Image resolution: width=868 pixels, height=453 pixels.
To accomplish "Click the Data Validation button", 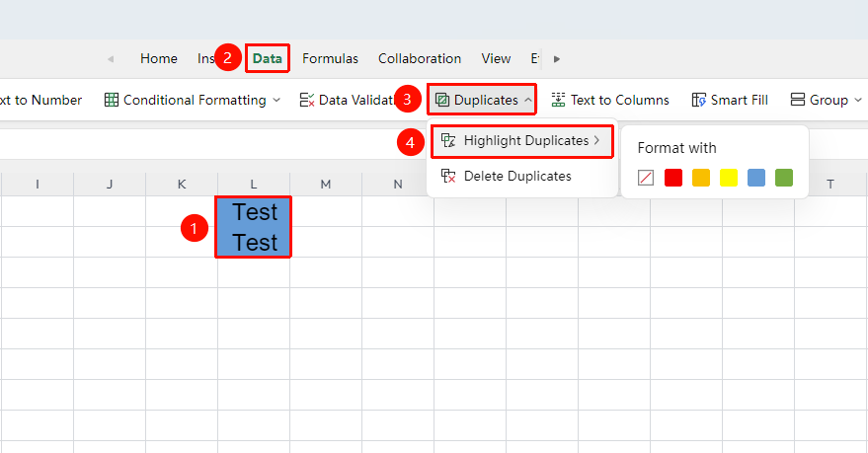I will pos(347,100).
